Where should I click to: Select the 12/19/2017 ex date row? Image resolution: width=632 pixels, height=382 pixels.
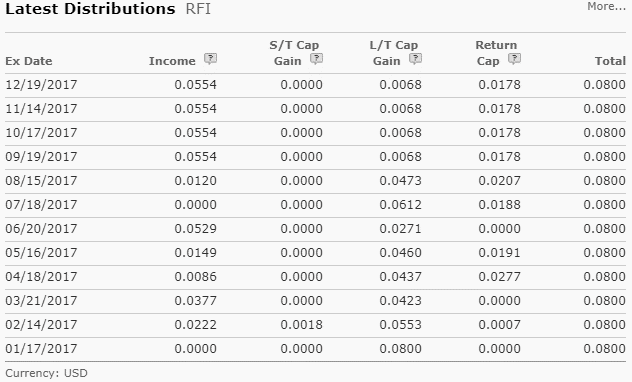coord(315,85)
